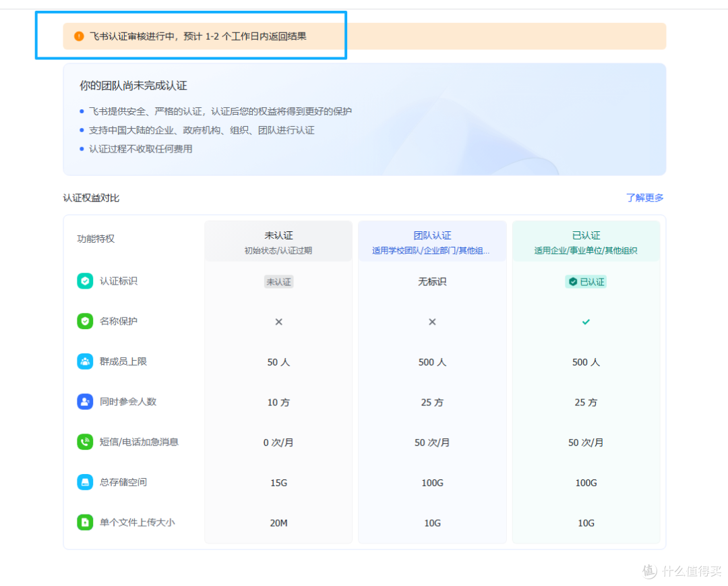The height and width of the screenshot is (586, 728).
Task: Click the 同时参会人数 person icon
Action: pyautogui.click(x=85, y=402)
